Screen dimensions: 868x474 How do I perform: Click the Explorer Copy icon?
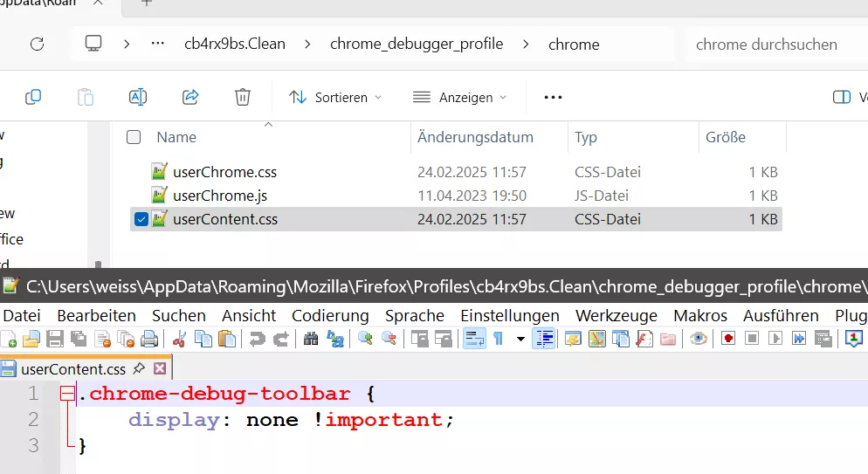tap(33, 98)
